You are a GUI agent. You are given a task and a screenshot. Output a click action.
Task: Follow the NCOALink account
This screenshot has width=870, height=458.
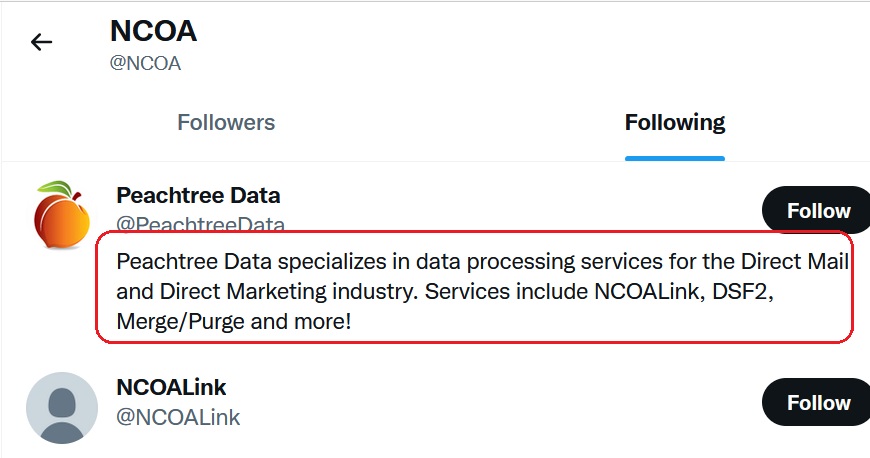click(x=818, y=402)
